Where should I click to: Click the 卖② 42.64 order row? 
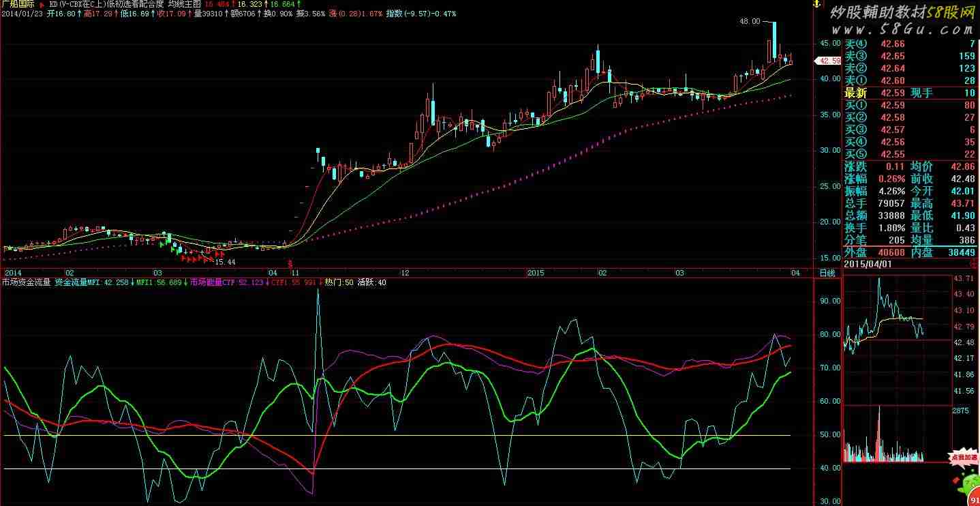910,68
